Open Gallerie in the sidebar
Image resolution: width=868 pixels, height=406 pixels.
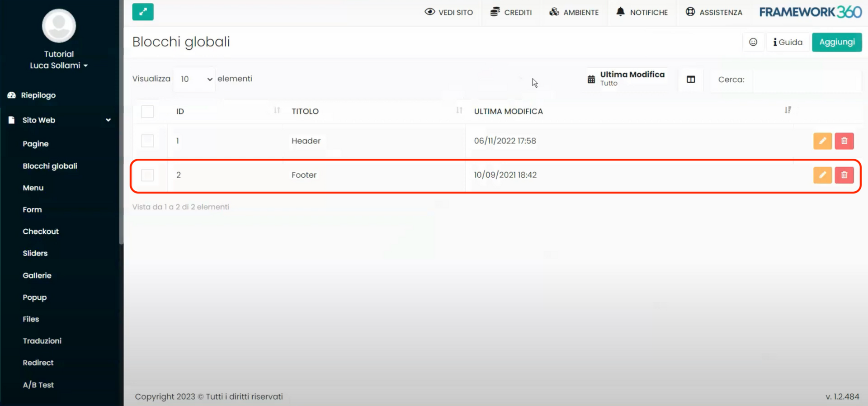(x=37, y=275)
